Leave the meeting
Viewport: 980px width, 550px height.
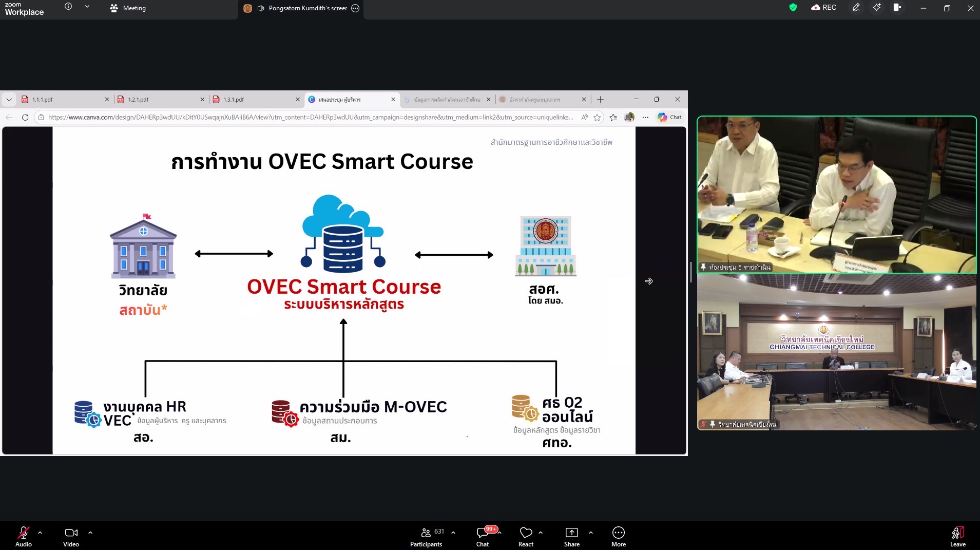957,536
